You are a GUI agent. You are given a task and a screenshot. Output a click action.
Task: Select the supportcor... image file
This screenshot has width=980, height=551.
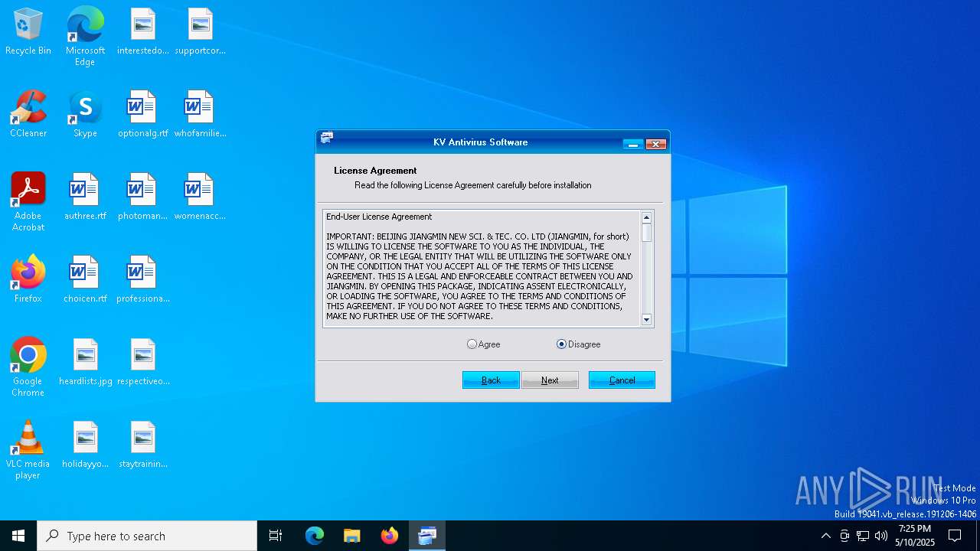pos(200,32)
